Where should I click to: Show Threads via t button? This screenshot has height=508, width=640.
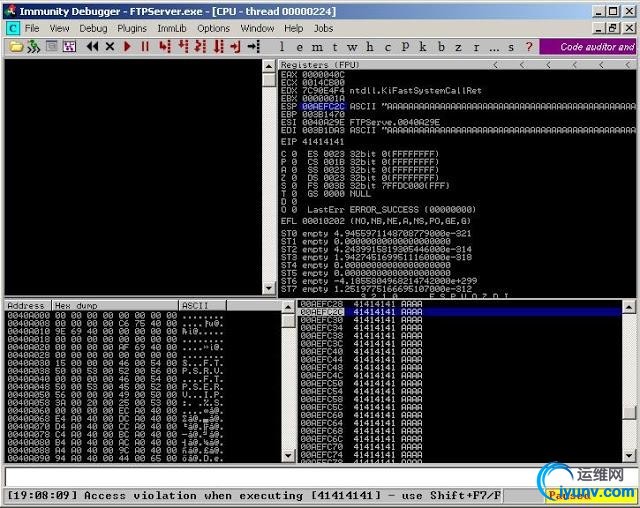335,47
